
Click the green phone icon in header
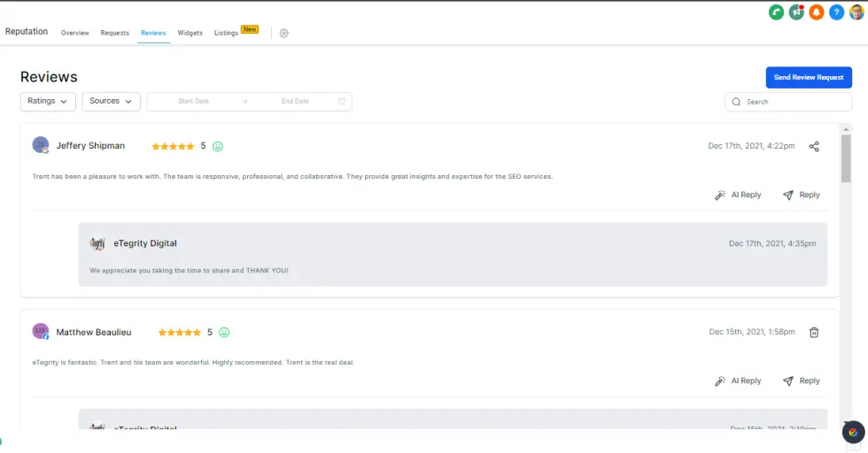click(x=776, y=12)
